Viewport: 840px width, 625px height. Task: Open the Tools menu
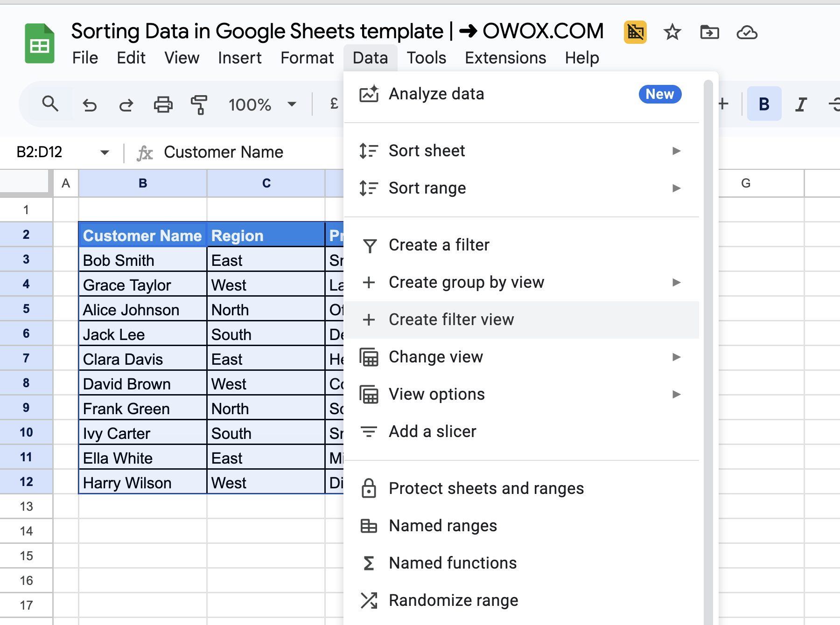pos(426,58)
